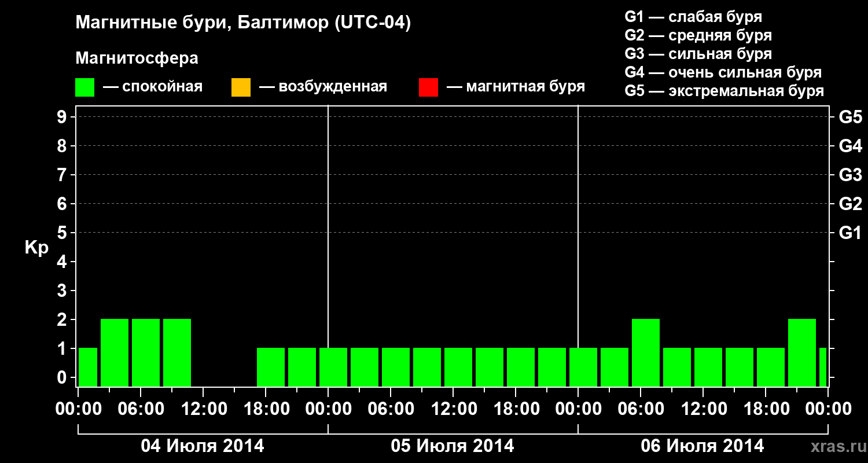Click the last Kp 2 bar on 04 Июля before the noon gap
The height and width of the screenshot is (463, 868).
point(177,352)
